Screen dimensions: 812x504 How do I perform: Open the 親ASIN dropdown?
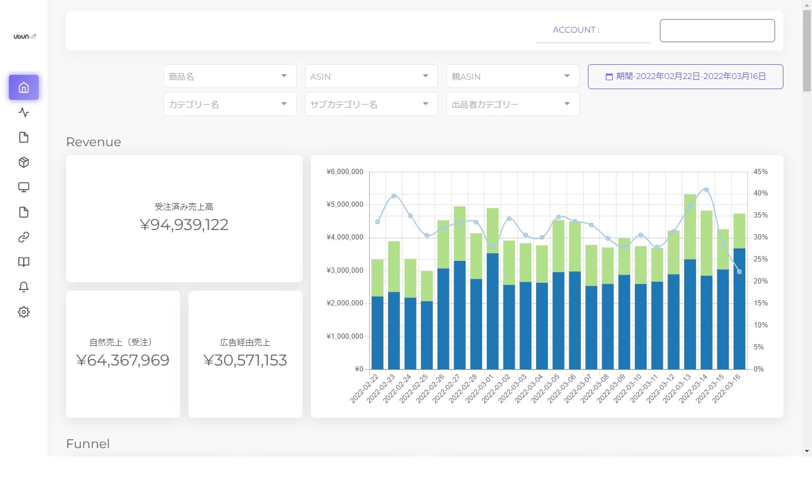click(513, 76)
